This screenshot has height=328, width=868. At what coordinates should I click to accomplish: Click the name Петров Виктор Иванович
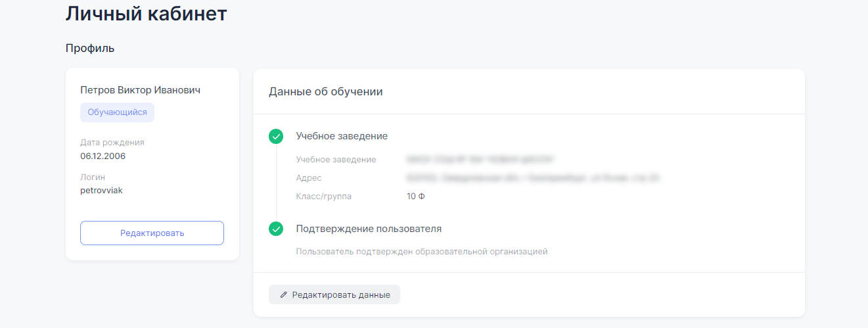[140, 90]
